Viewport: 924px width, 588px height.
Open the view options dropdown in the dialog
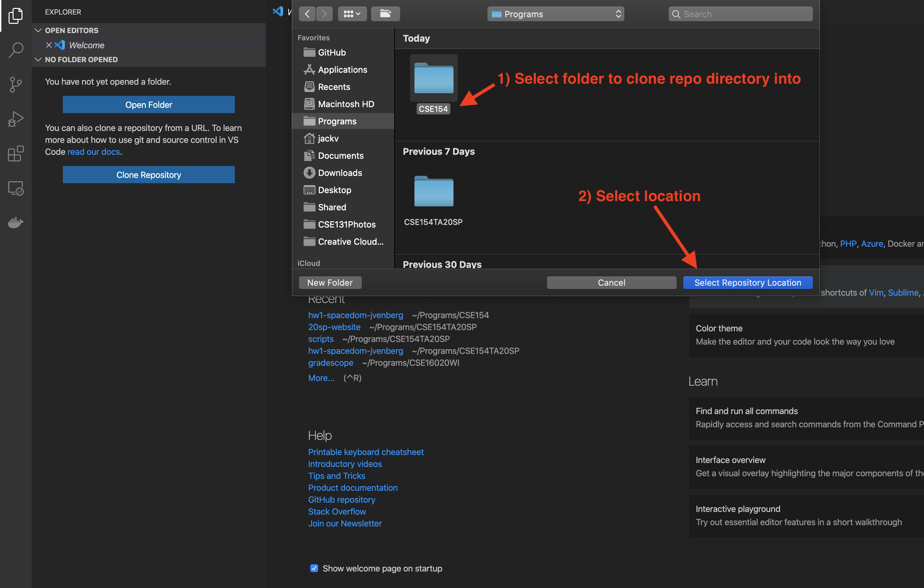(352, 14)
